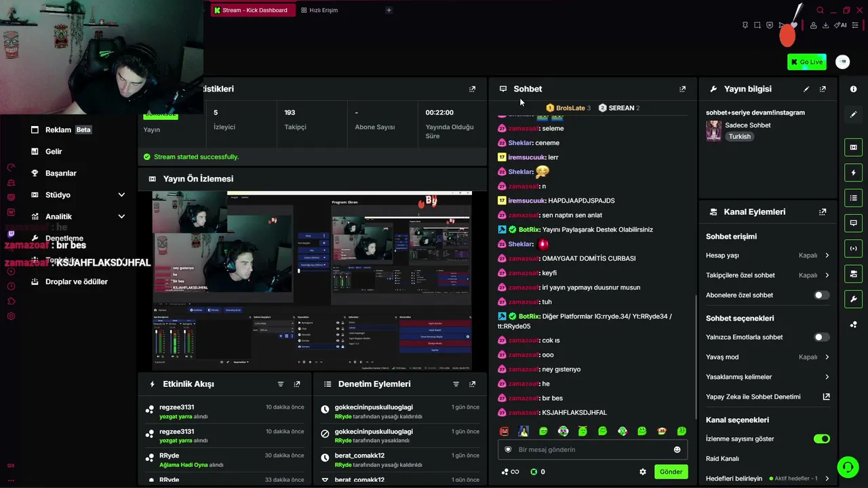Image resolution: width=868 pixels, height=488 pixels.
Task: Select the SEREAN leaderboard entry
Action: pos(619,108)
